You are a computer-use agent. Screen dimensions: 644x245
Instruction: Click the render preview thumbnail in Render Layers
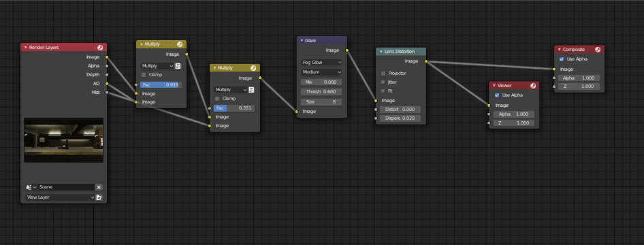coord(64,140)
